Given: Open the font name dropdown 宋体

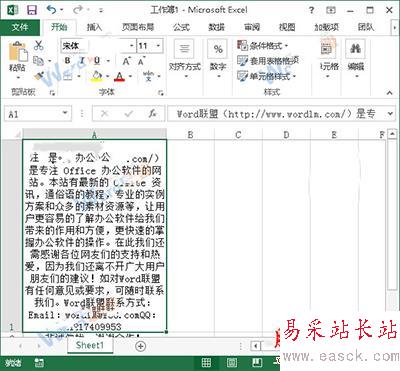Looking at the screenshot, I should (132, 45).
